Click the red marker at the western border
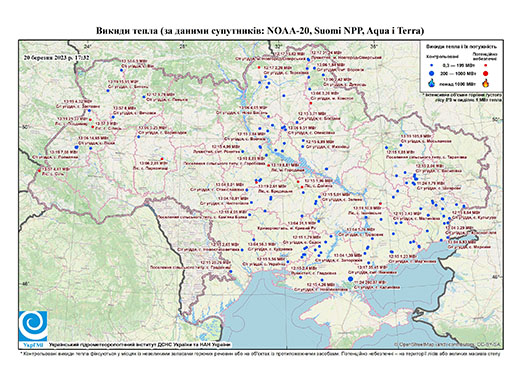Image resolution: width=520 pixels, height=368 pixels. (39, 171)
